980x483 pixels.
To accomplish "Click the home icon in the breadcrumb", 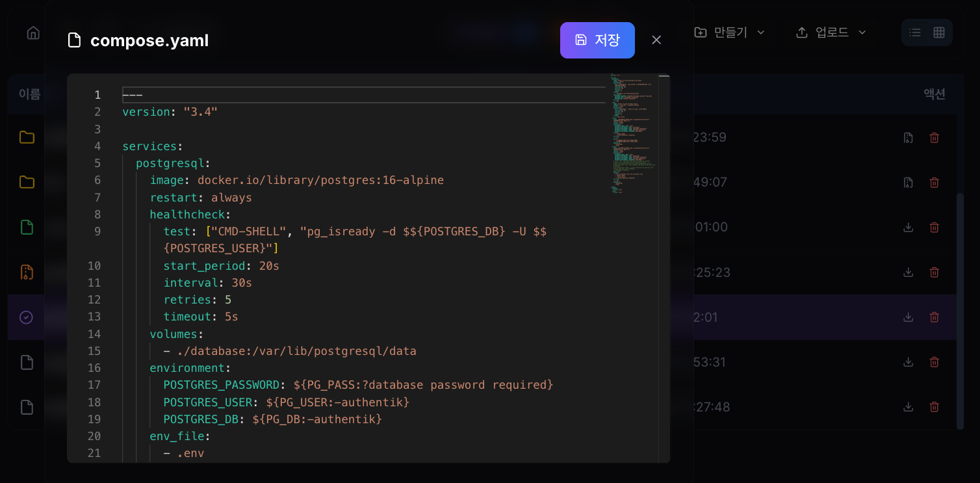I will pyautogui.click(x=33, y=33).
